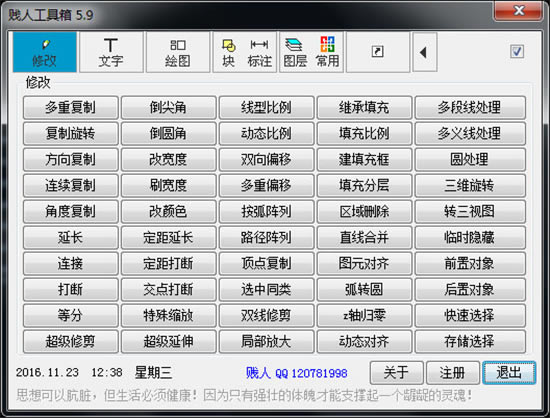Select the 修改 pencil icon tab
Viewport: 550px width, 418px height.
tap(45, 52)
